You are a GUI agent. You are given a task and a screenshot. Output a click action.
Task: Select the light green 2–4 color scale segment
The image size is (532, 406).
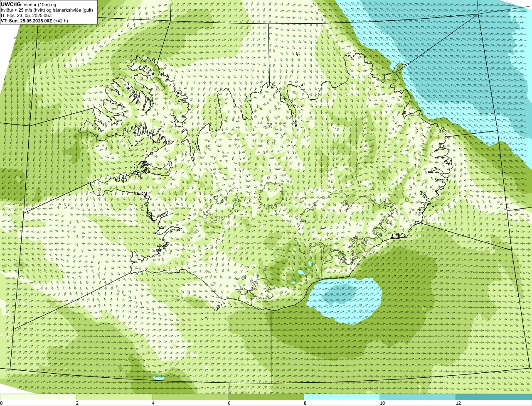(114, 397)
